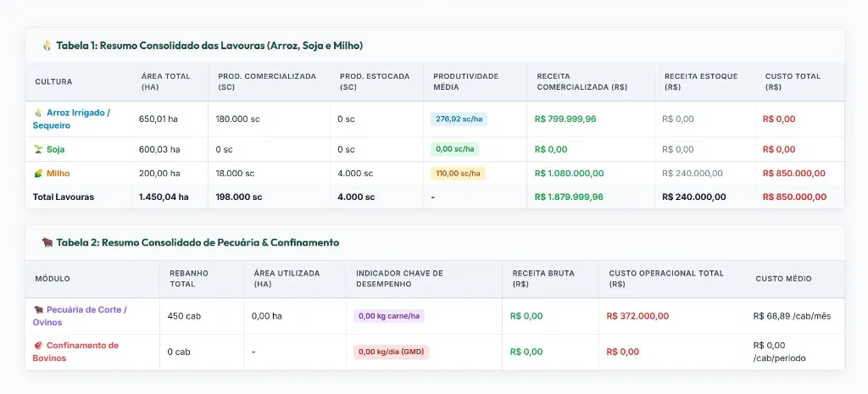
Task: Click the ox icon next to Pecuária de Corte
Action: click(x=38, y=310)
